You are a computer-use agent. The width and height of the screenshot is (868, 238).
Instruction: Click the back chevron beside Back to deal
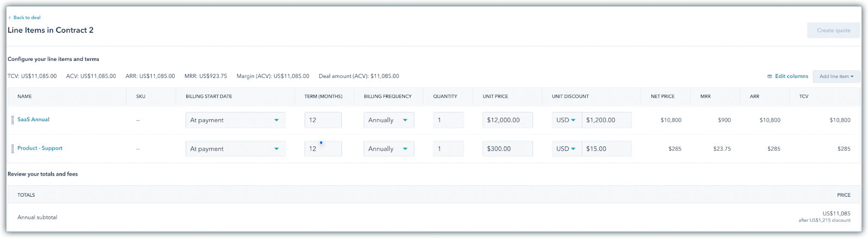(x=9, y=17)
